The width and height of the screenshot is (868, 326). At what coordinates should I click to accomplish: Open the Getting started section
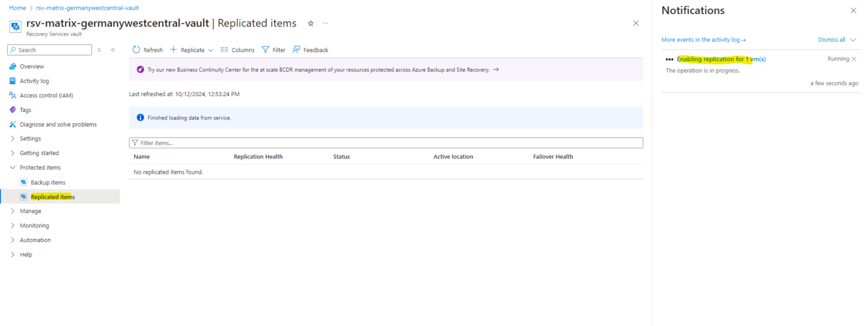click(x=40, y=153)
